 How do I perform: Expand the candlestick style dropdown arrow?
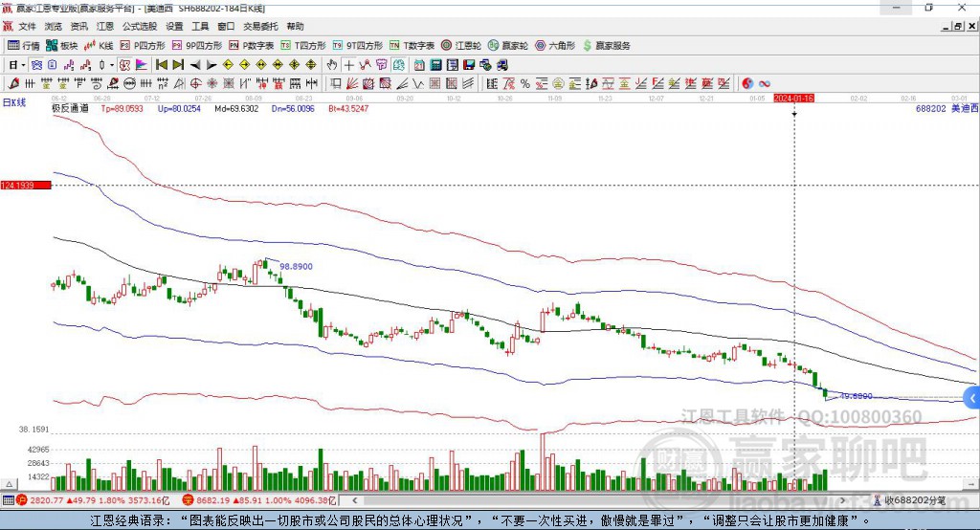click(x=111, y=65)
